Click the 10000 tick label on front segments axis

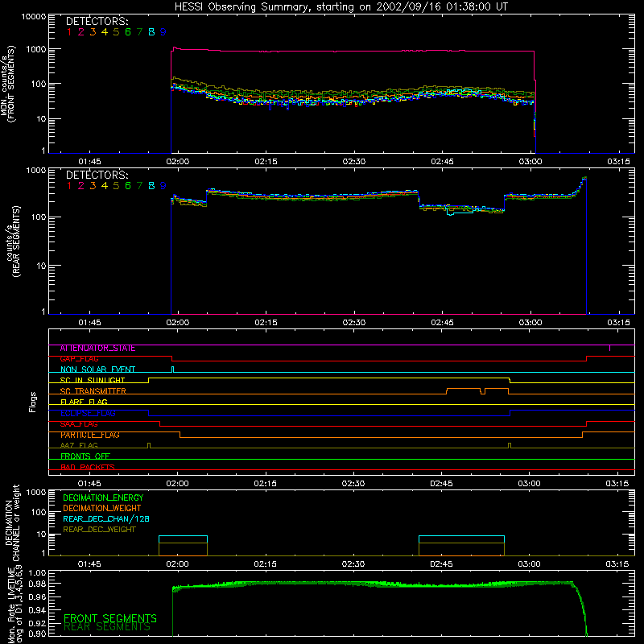tap(34, 16)
